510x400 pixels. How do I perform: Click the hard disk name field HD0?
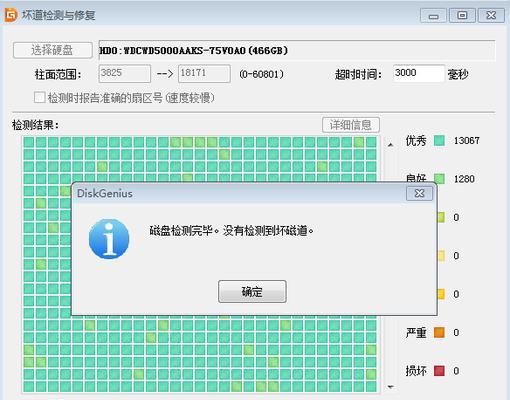click(x=297, y=50)
